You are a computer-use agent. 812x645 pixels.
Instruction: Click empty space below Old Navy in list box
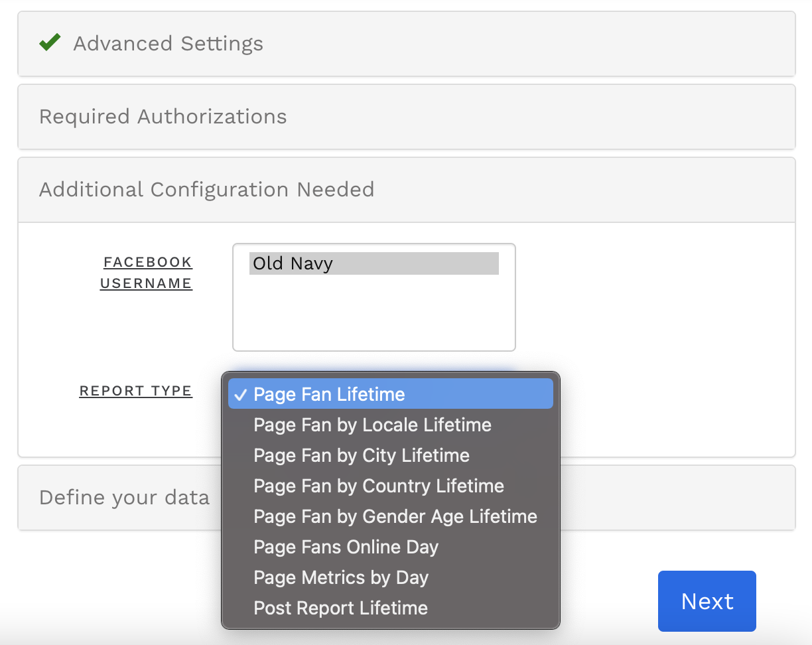[x=373, y=312]
